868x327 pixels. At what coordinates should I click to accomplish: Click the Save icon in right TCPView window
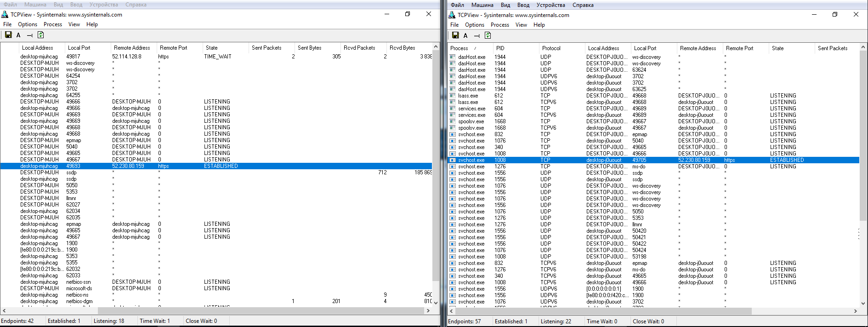(455, 35)
